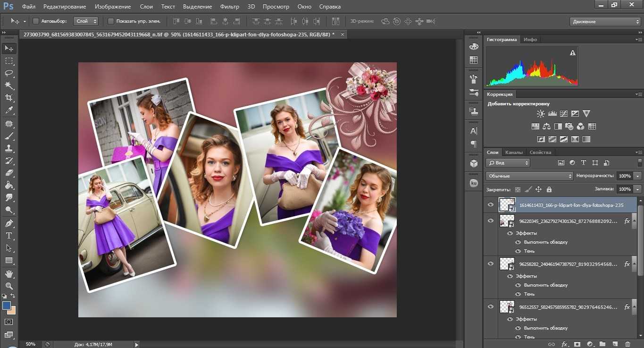Viewport: 644px width, 348px height.
Task: Select the Crop tool
Action: point(9,98)
